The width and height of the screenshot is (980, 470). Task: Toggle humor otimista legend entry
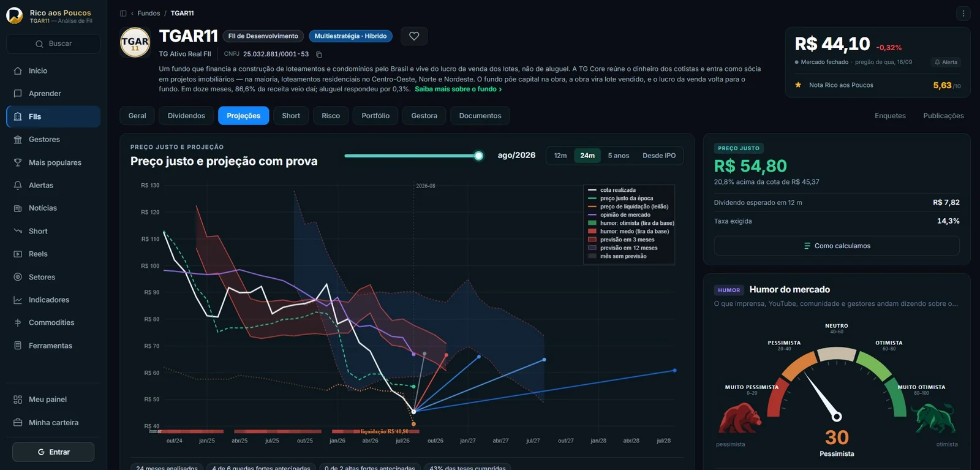point(631,224)
